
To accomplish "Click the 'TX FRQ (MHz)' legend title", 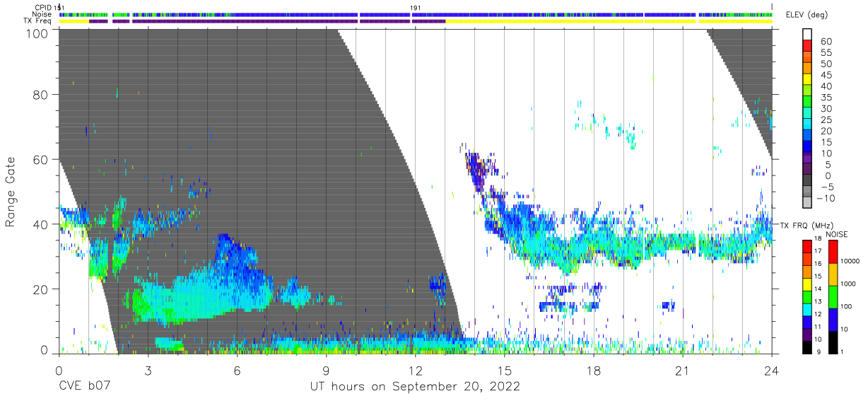I will (x=807, y=225).
